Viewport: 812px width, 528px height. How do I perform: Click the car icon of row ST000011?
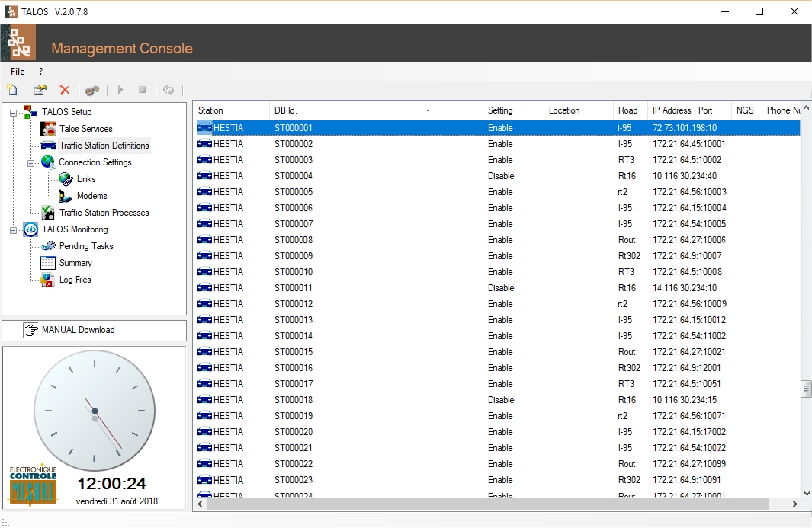204,287
